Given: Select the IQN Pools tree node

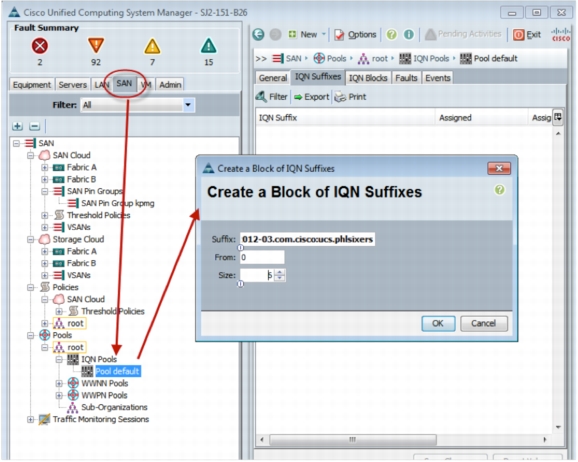Looking at the screenshot, I should (x=99, y=359).
